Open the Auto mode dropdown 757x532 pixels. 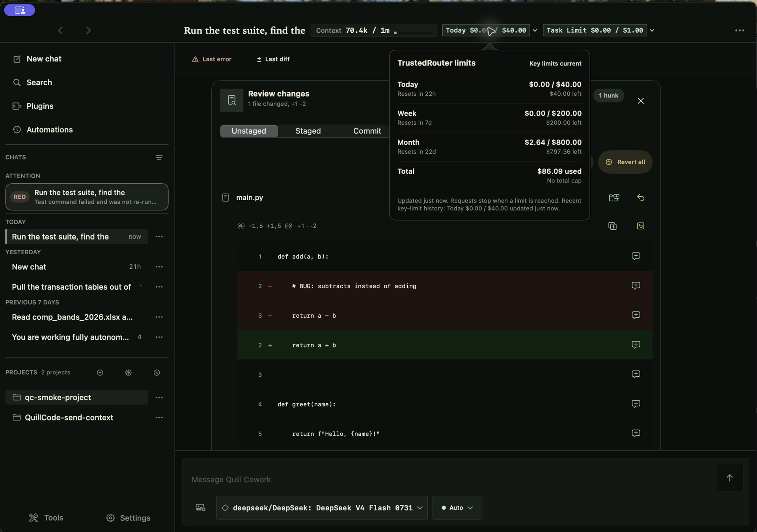pos(457,508)
